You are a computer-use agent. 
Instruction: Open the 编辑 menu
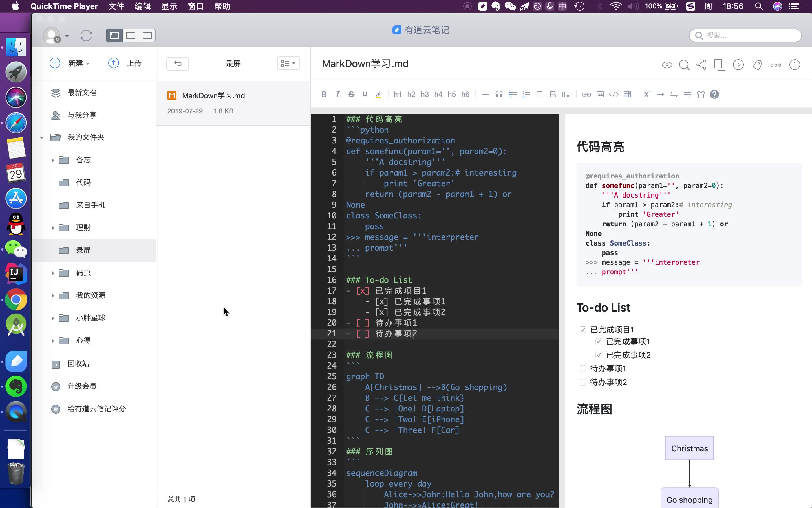[143, 6]
